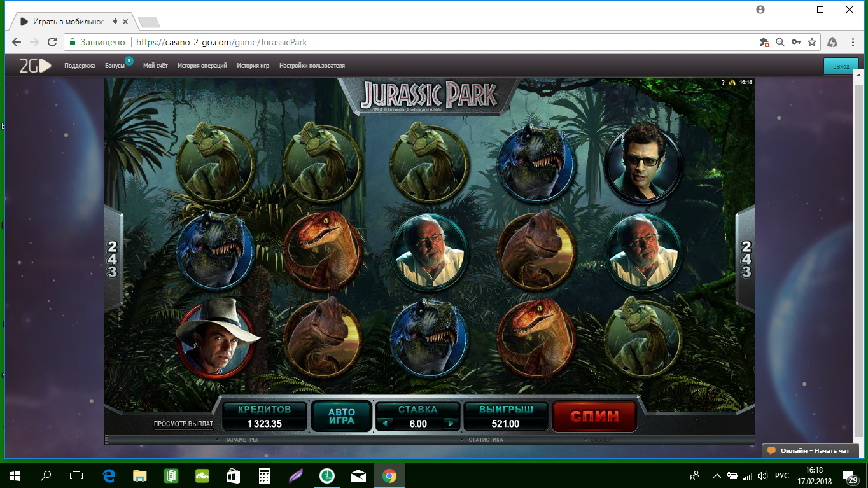The width and height of the screenshot is (868, 488).
Task: Click the Chrome forward arrow
Action: pyautogui.click(x=34, y=42)
